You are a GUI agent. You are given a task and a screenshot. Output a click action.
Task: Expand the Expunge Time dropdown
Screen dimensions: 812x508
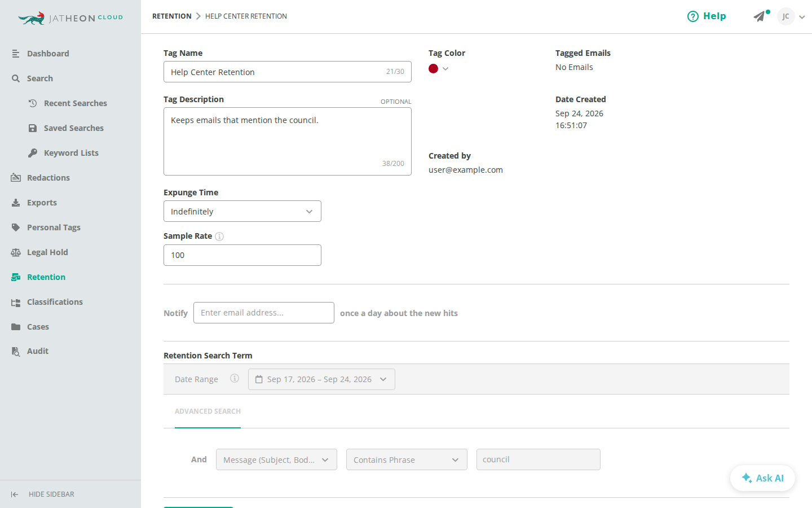click(x=242, y=211)
